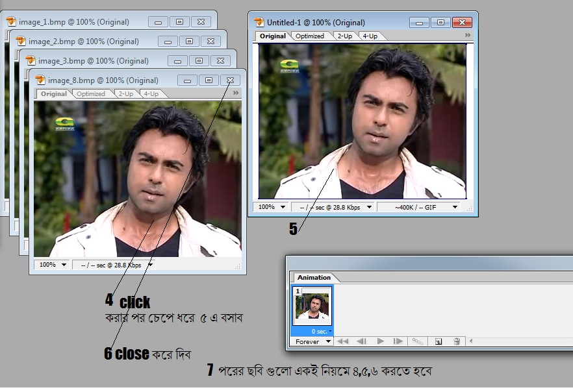Image resolution: width=573 pixels, height=392 pixels.
Task: Click the Tween frames icon
Action: pos(417,341)
